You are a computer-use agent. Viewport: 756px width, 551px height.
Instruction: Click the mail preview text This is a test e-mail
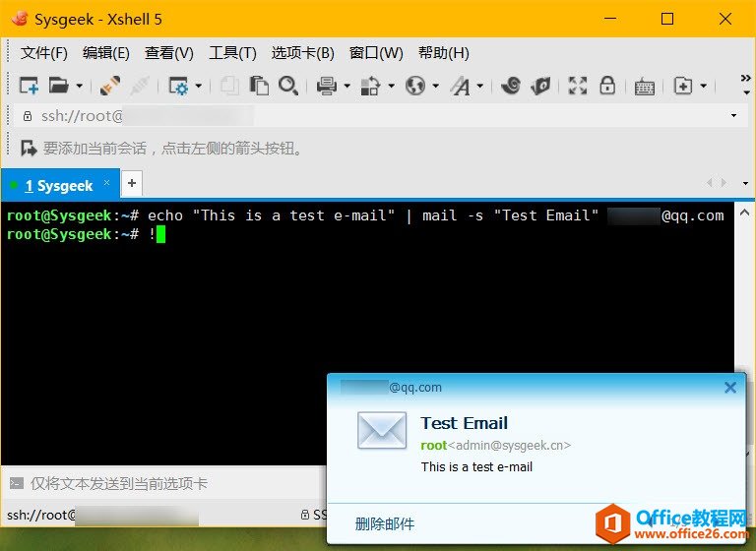[x=476, y=466]
